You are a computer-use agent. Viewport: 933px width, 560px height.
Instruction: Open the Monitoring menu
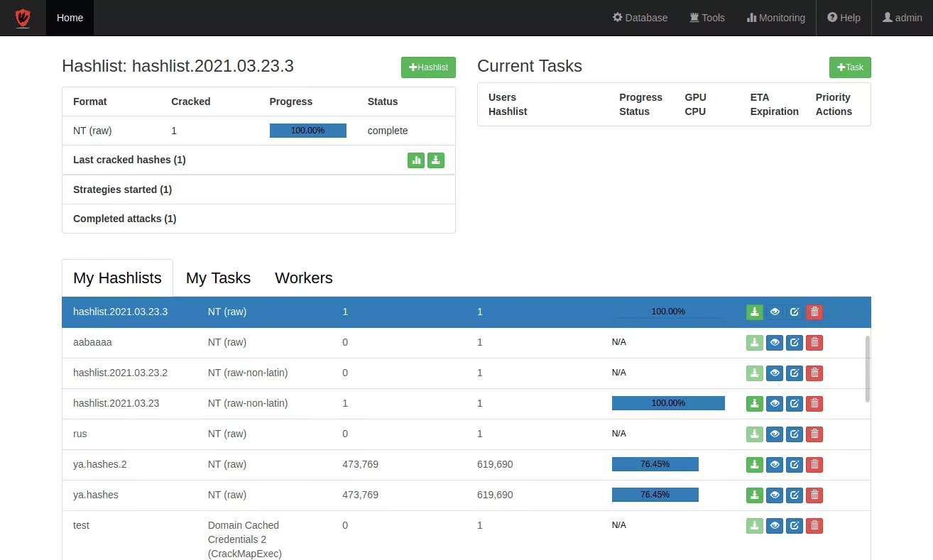775,18
